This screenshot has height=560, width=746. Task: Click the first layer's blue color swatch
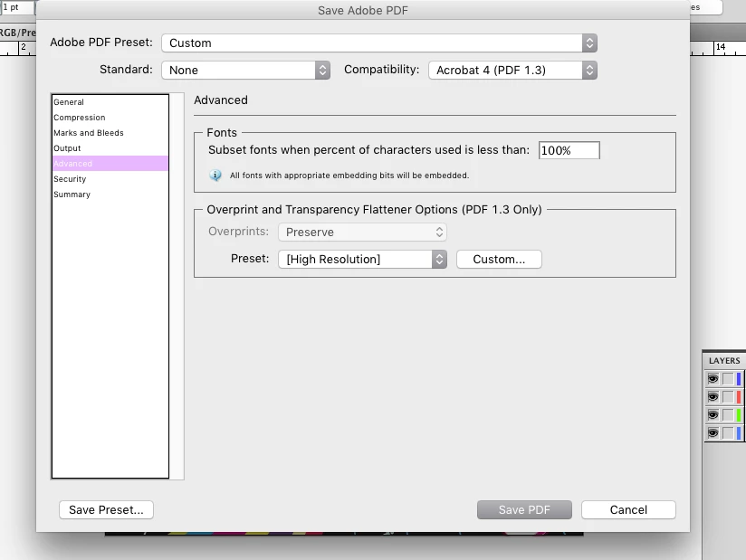point(739,379)
